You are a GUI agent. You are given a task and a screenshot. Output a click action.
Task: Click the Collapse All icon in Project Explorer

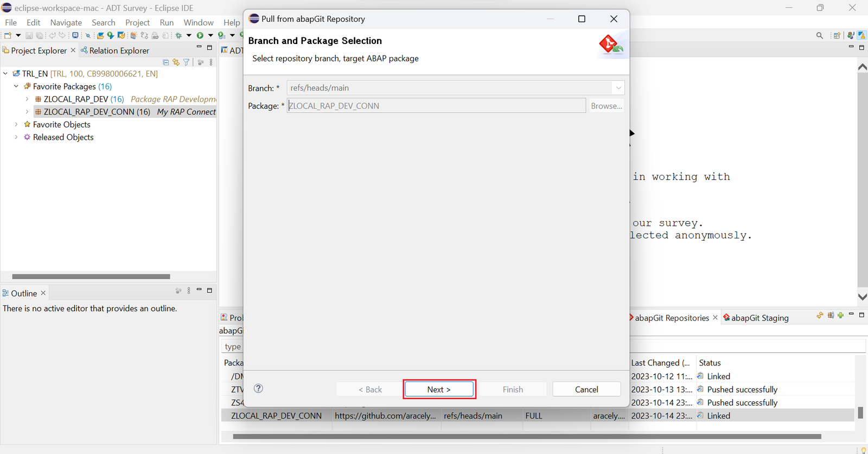(166, 62)
